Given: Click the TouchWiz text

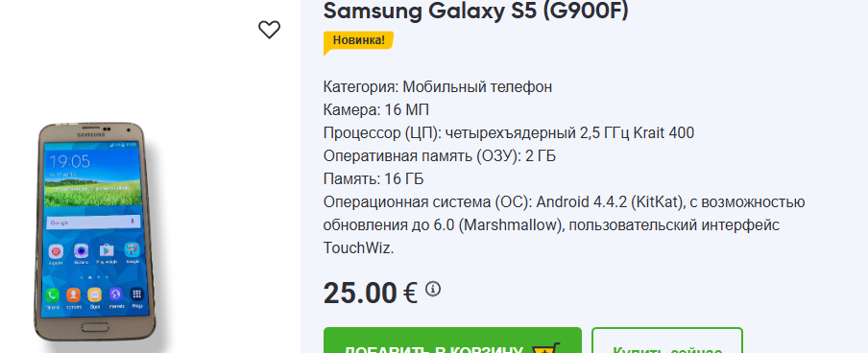Looking at the screenshot, I should (358, 247).
